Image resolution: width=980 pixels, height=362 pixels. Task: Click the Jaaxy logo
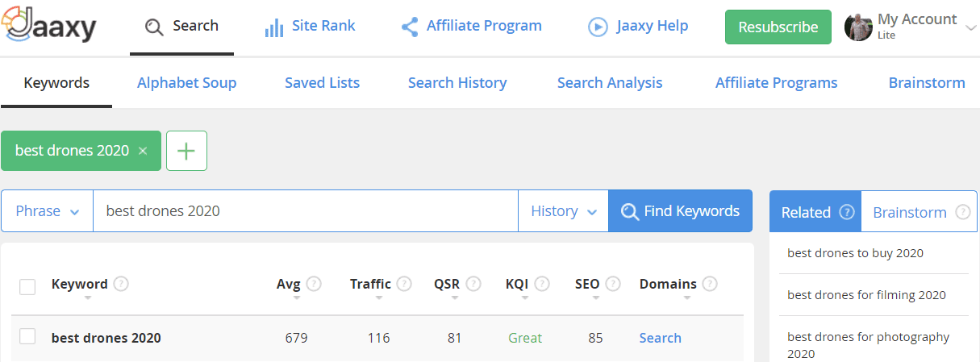click(50, 26)
